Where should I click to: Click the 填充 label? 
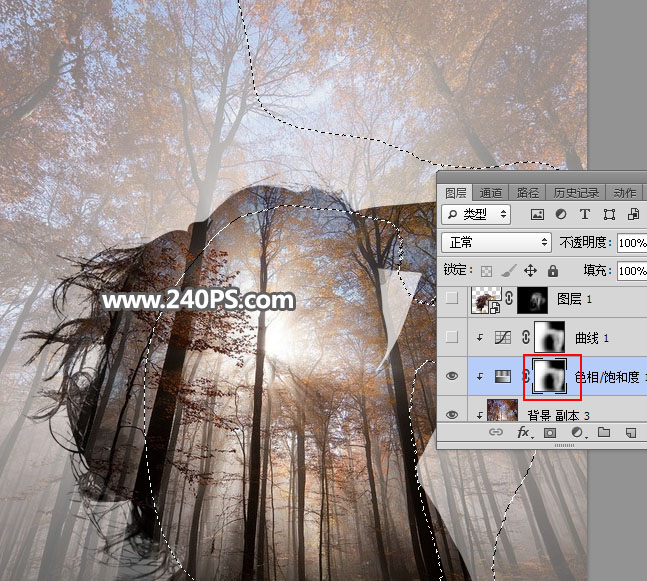(x=597, y=270)
